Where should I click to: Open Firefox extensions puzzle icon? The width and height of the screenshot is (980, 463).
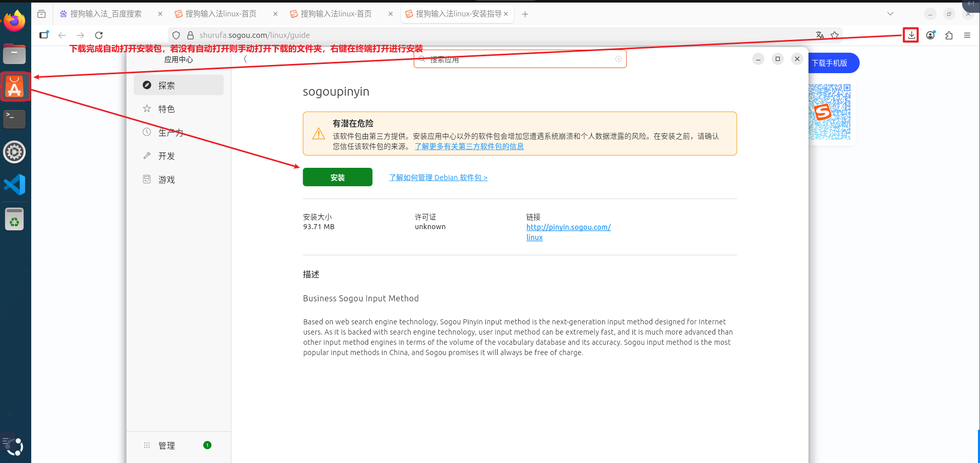949,35
